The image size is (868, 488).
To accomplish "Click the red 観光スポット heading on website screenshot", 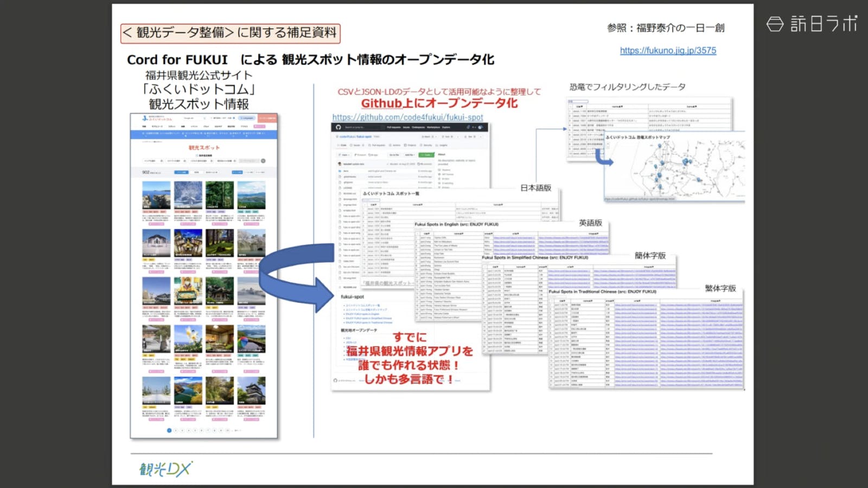I will tap(204, 147).
